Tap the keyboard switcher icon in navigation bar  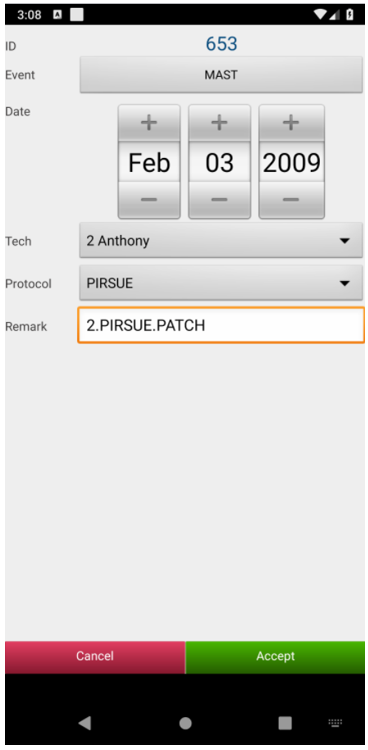[x=335, y=723]
